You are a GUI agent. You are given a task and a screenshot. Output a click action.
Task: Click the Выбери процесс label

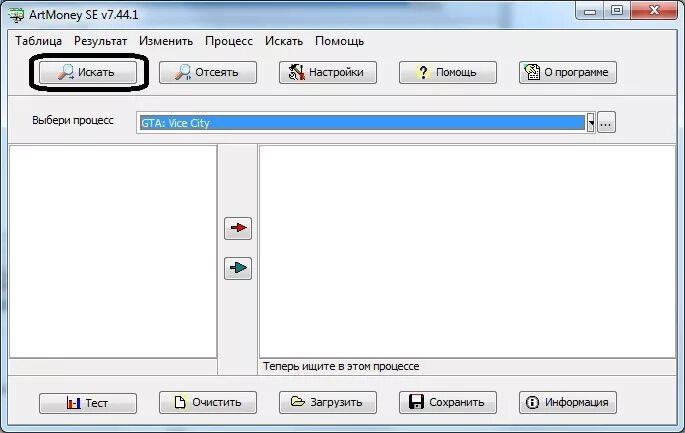tap(73, 120)
